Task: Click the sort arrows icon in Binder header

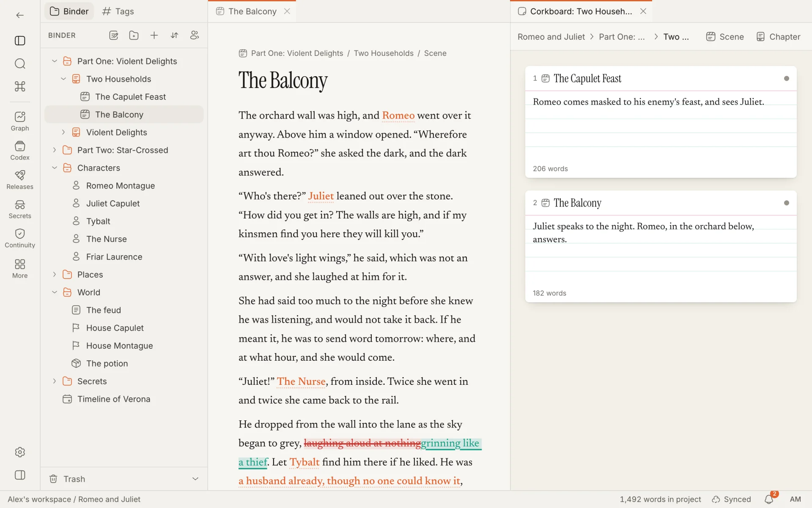Action: [174, 36]
